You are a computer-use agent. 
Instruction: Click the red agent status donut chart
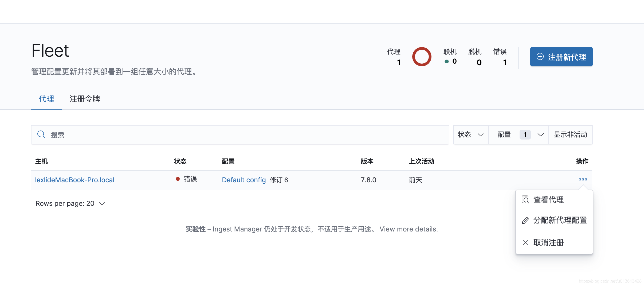(x=422, y=57)
